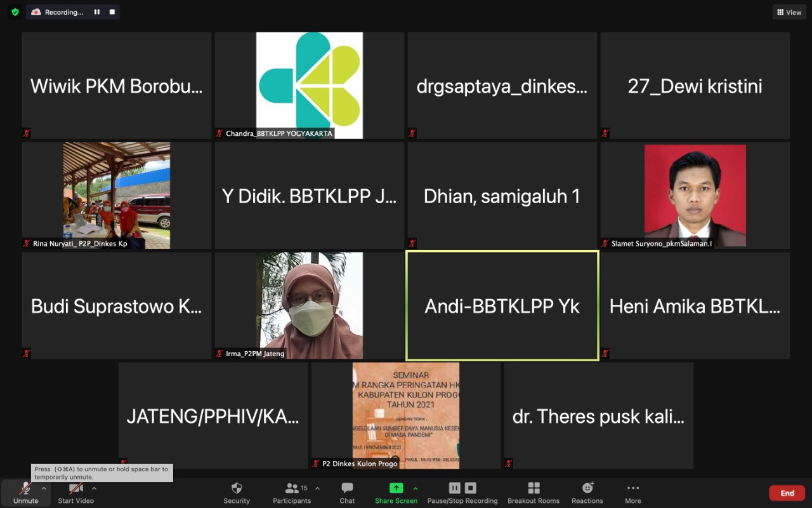Image resolution: width=812 pixels, height=508 pixels.
Task: Click muted mic icon on Slamet Suryono tile
Action: [605, 243]
